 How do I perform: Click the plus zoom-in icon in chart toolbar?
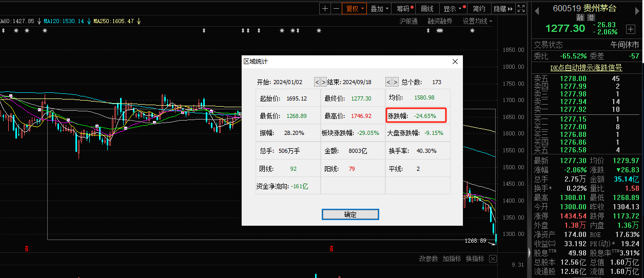pos(325,9)
